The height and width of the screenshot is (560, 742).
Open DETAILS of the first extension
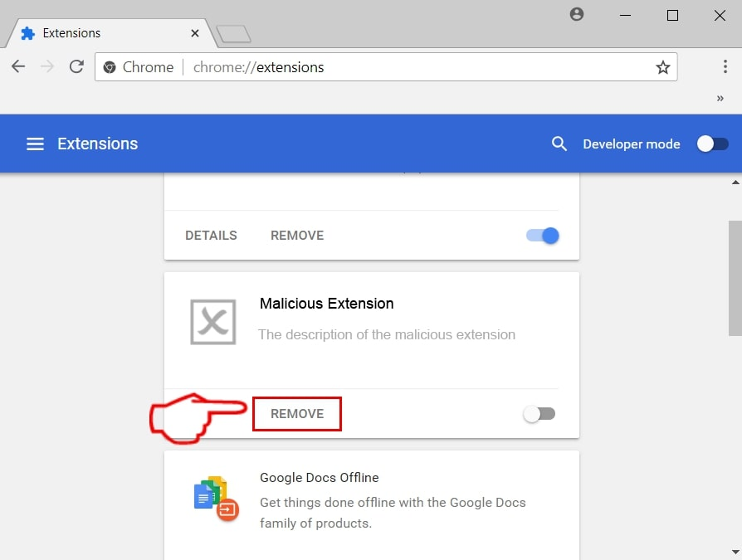[211, 236]
